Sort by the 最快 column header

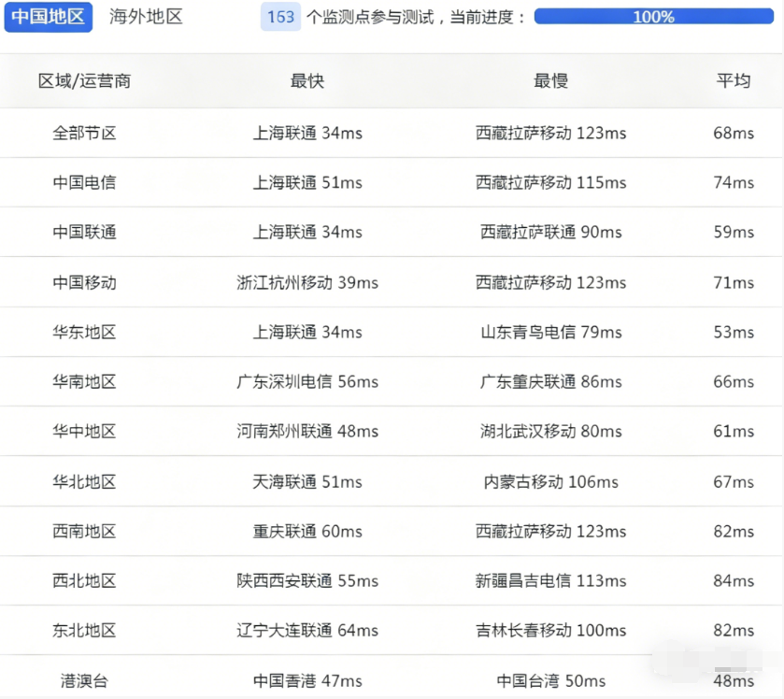pos(307,81)
